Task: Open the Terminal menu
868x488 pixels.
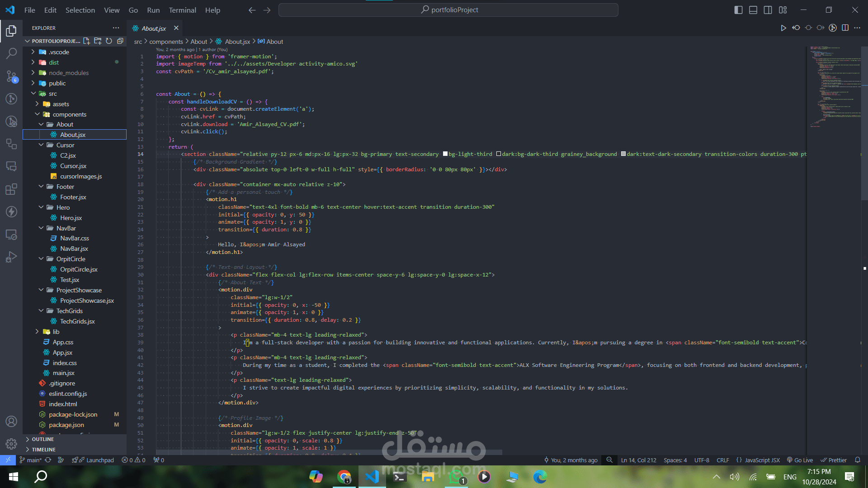Action: [182, 10]
